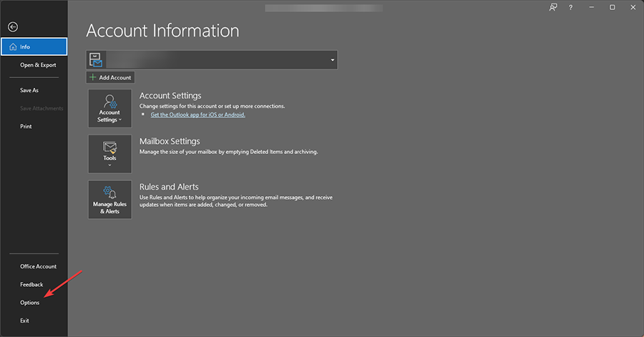This screenshot has width=644, height=337.
Task: Click Exit in the sidebar
Action: (24, 321)
